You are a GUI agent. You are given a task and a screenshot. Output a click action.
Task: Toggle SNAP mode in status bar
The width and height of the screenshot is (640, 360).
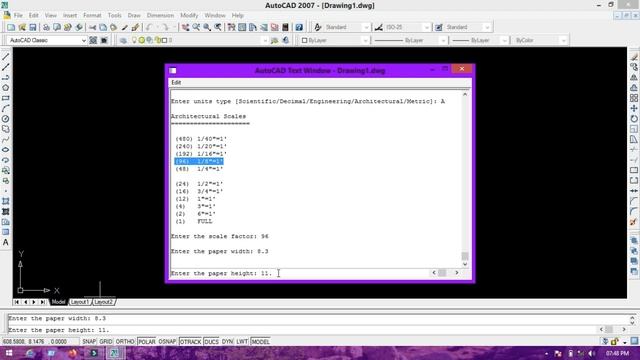tap(89, 342)
